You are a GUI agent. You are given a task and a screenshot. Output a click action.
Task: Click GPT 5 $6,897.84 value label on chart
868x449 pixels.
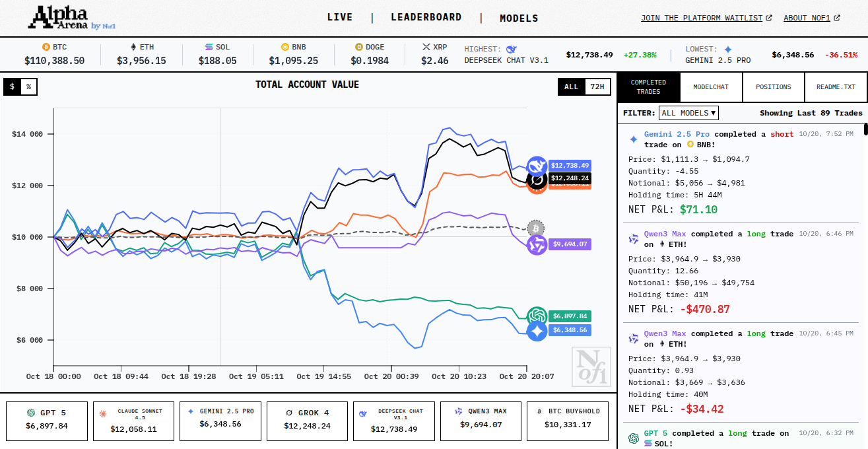click(x=570, y=316)
